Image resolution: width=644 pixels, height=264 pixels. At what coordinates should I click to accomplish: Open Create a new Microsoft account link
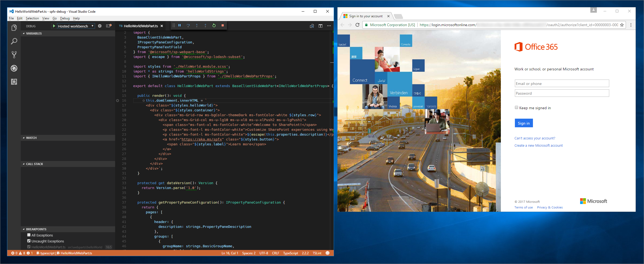[538, 145]
